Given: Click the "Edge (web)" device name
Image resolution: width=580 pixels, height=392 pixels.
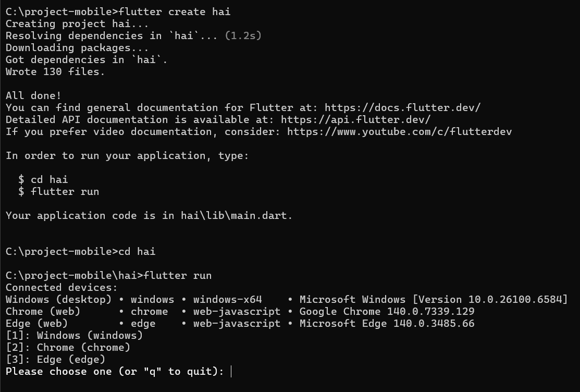Looking at the screenshot, I should click(36, 324).
